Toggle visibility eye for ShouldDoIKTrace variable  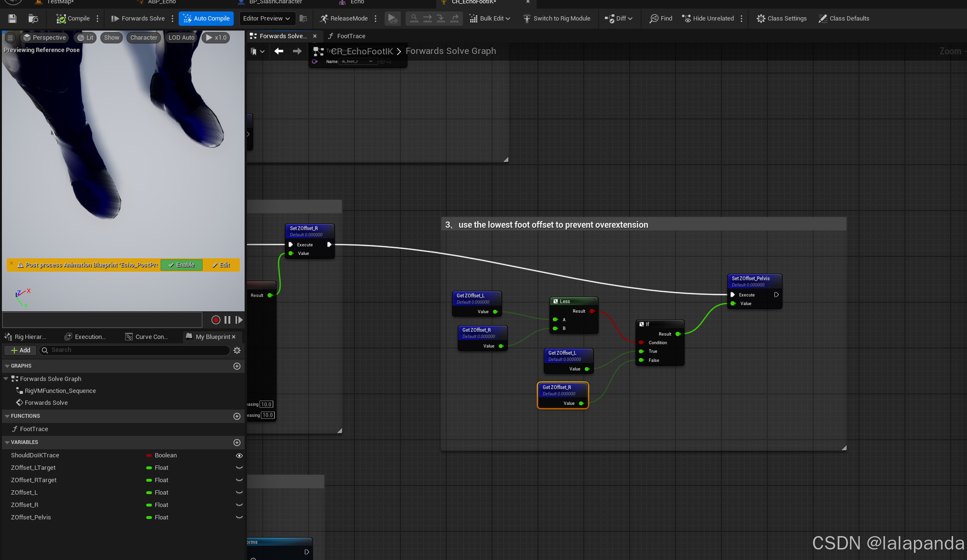[239, 455]
